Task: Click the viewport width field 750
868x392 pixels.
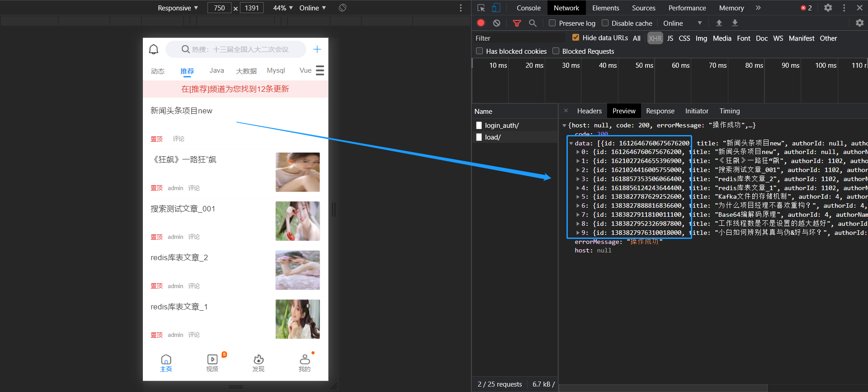Action: pos(219,8)
